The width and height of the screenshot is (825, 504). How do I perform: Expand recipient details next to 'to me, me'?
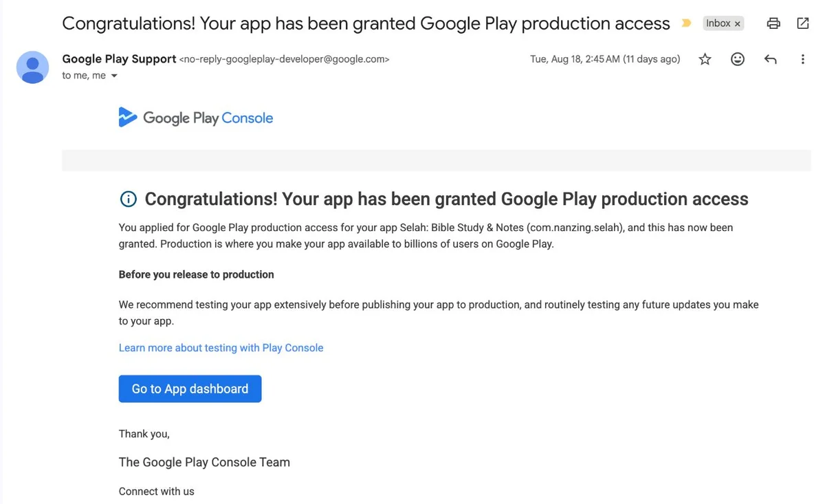tap(114, 76)
